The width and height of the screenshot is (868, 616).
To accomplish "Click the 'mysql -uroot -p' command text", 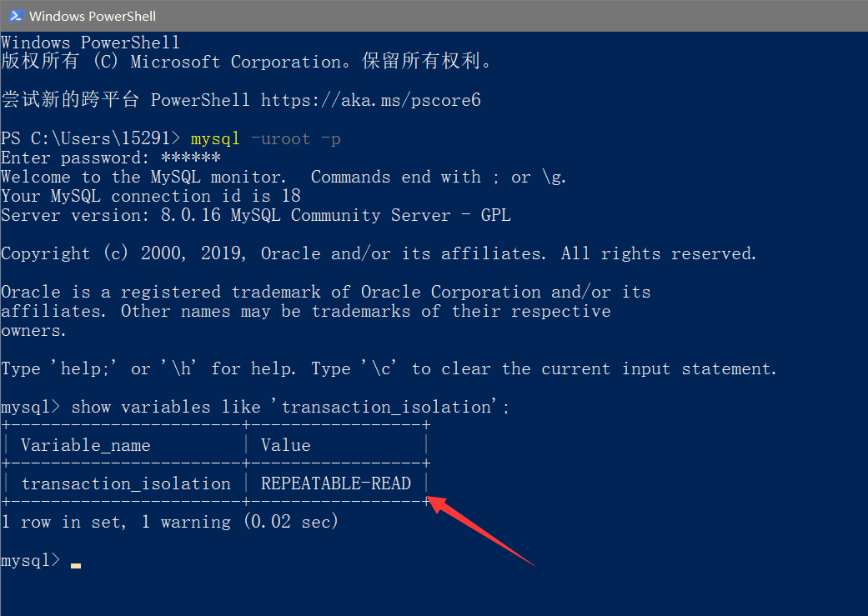I will (x=265, y=138).
